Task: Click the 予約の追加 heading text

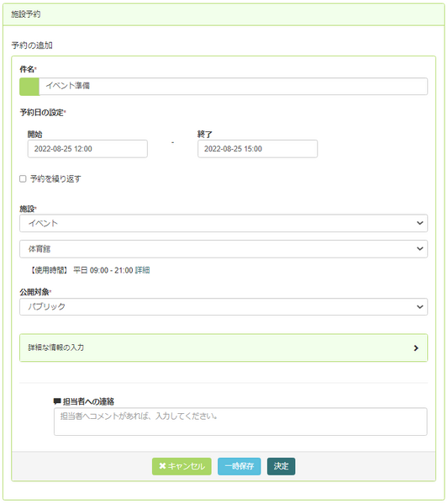Action: pos(32,45)
